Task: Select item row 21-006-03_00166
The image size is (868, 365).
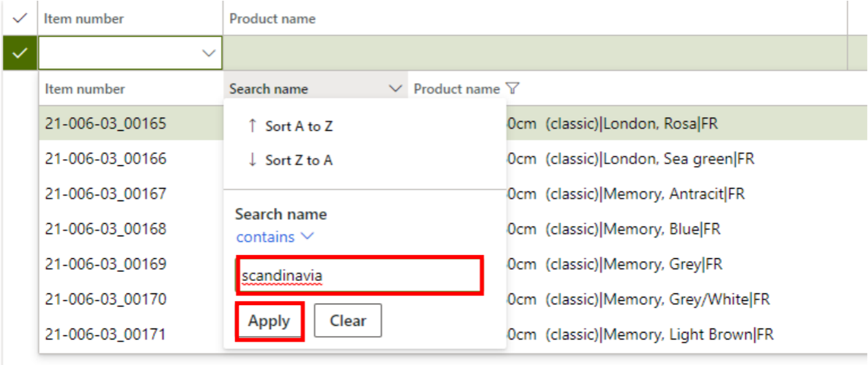Action: (106, 159)
